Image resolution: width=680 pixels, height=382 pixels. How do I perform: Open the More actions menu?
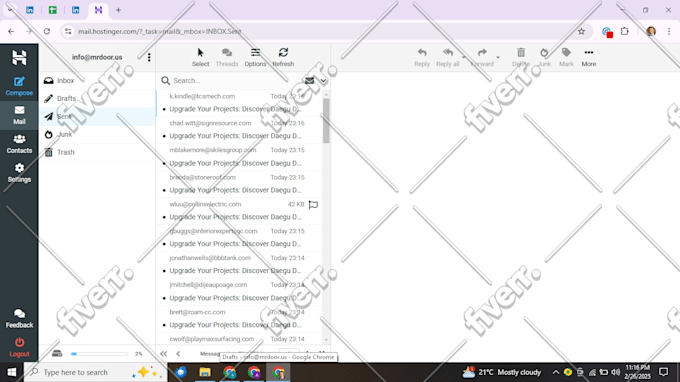coord(588,57)
